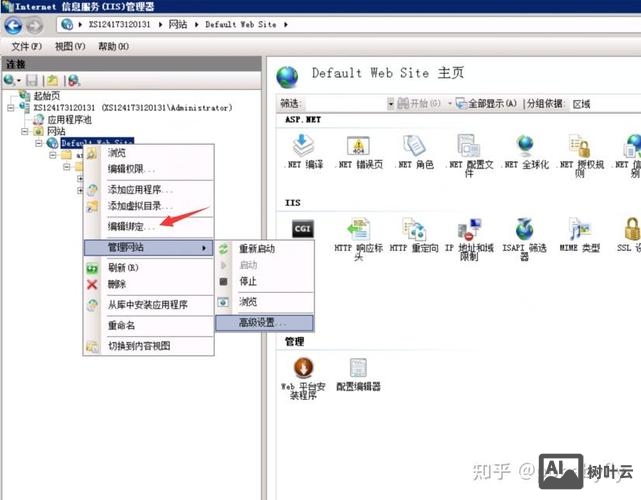The height and width of the screenshot is (500, 641).
Task: Expand the 管理网站 submenu arrow
Action: point(204,248)
